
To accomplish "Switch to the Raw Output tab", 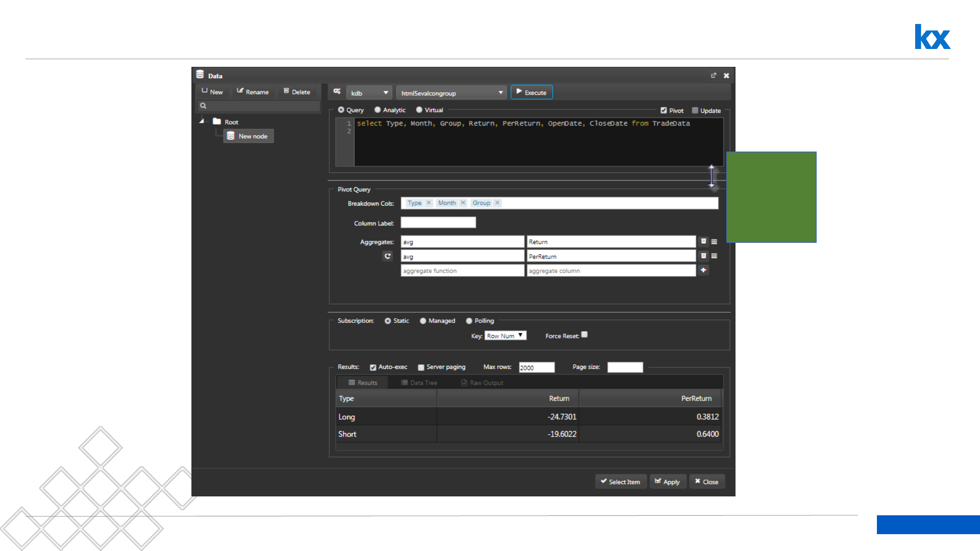I will coord(482,383).
